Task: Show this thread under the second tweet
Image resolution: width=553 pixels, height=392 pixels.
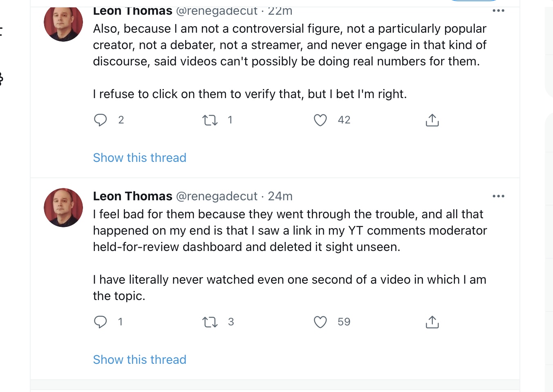Action: [x=139, y=360]
